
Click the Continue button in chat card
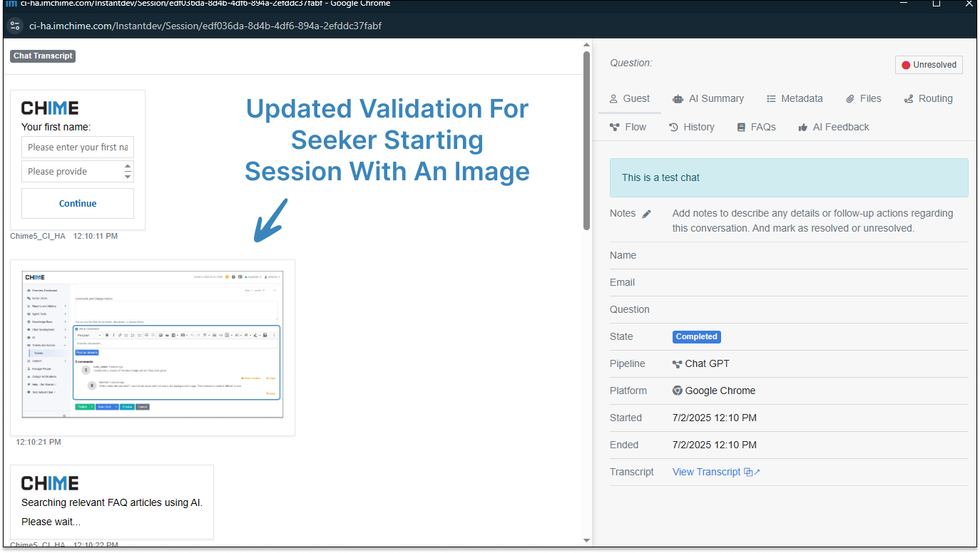(x=78, y=203)
